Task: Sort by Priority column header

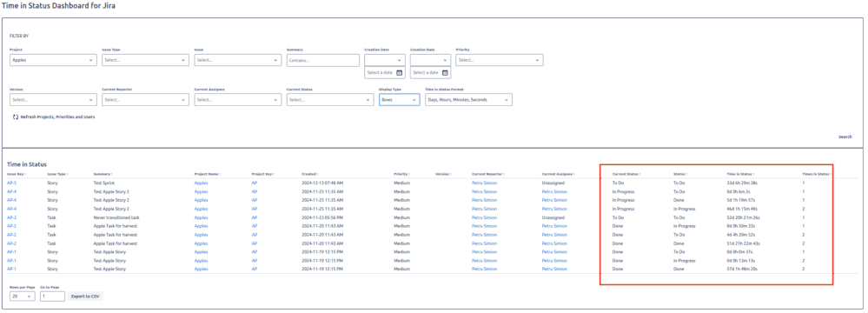Action: pos(402,174)
